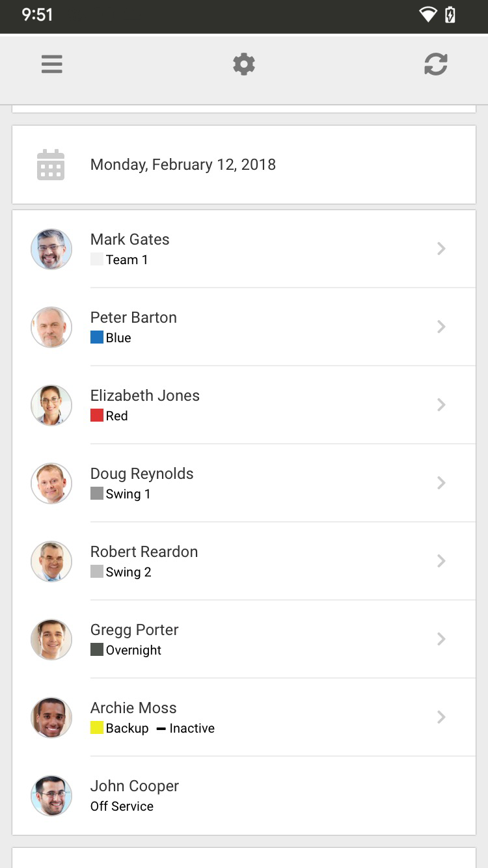
Task: Open the hamburger navigation menu
Action: [52, 64]
